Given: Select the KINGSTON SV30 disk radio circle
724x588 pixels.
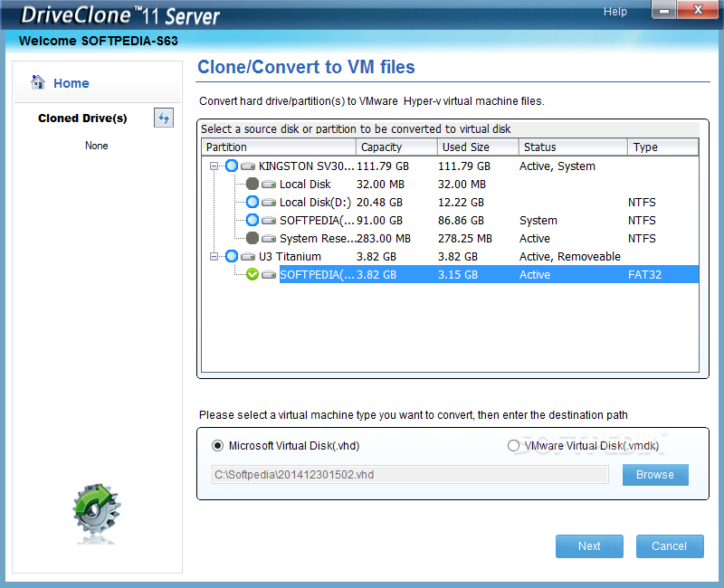Looking at the screenshot, I should 232,166.
